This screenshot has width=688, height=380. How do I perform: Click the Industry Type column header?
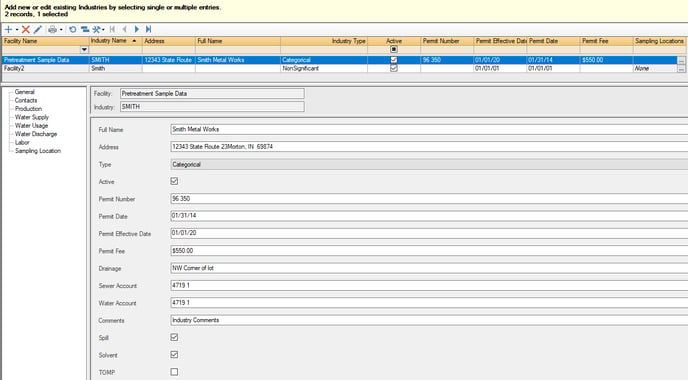tap(324, 41)
